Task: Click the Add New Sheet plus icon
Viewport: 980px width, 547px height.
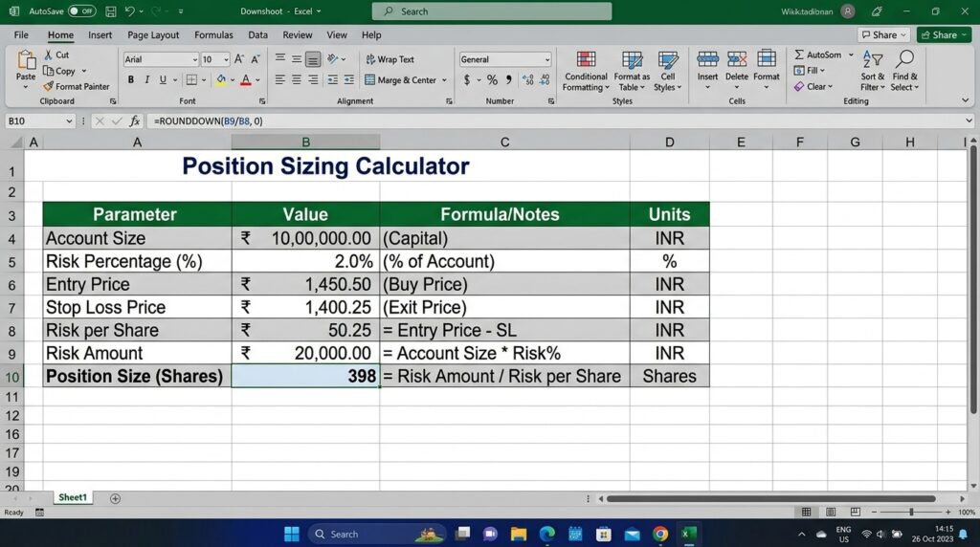Action: pos(116,498)
